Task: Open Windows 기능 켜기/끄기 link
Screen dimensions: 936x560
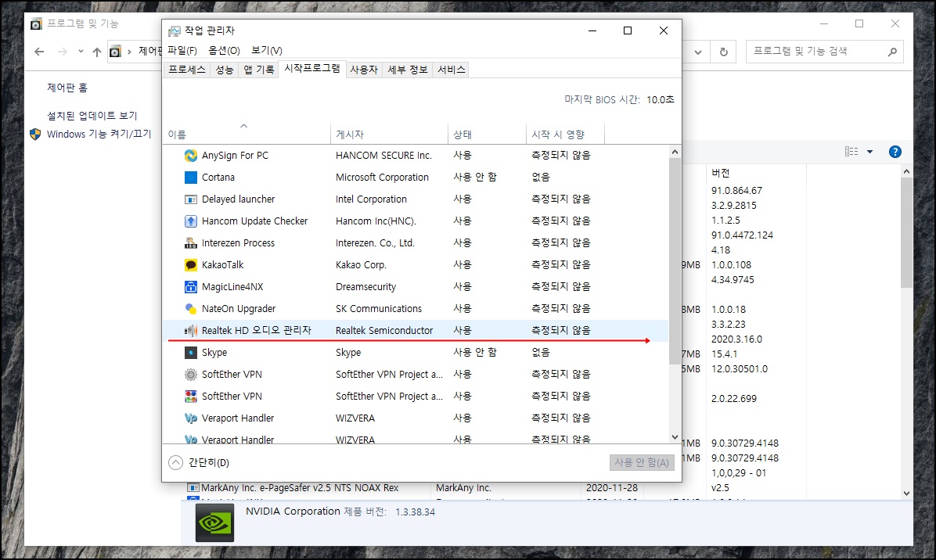Action: [x=99, y=135]
